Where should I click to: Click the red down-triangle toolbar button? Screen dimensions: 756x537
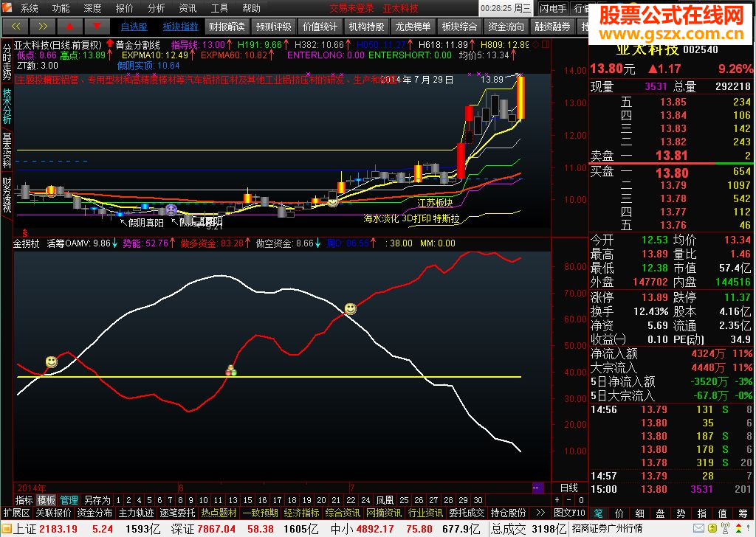[97, 26]
